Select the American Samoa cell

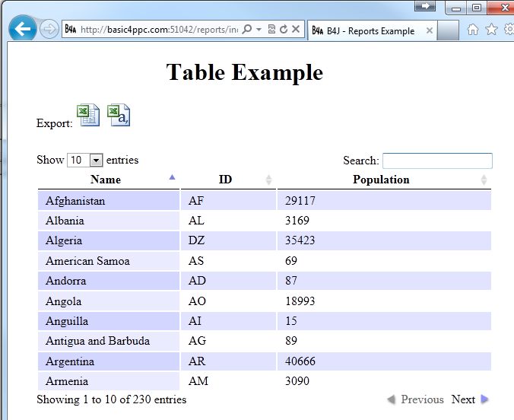point(109,261)
